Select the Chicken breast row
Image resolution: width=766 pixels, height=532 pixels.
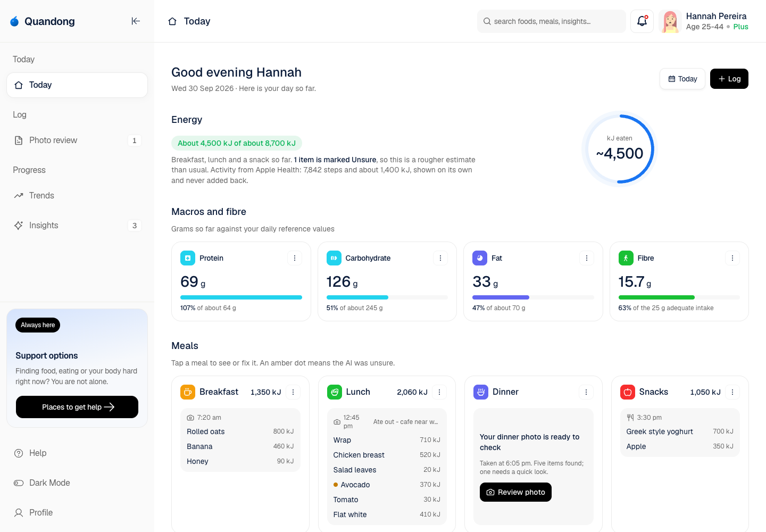pos(387,455)
